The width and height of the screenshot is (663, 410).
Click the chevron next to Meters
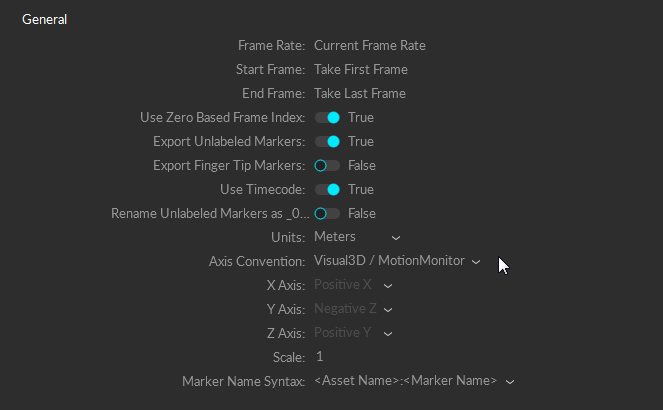pos(396,238)
